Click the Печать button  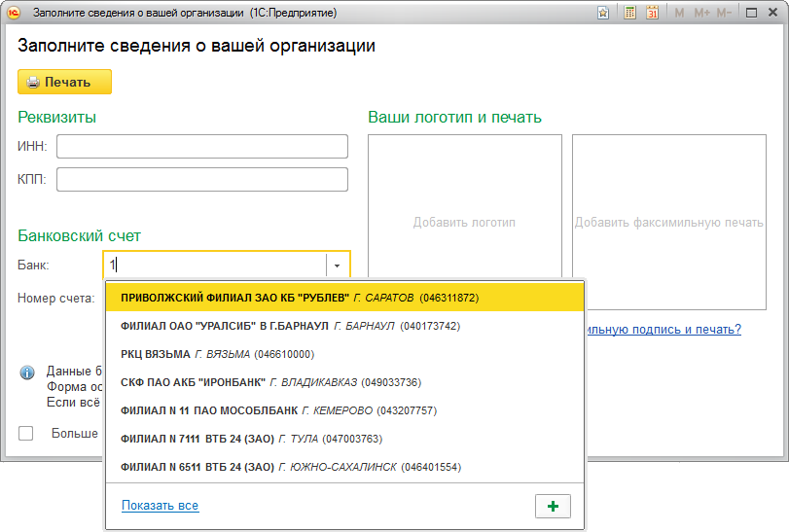[x=64, y=82]
